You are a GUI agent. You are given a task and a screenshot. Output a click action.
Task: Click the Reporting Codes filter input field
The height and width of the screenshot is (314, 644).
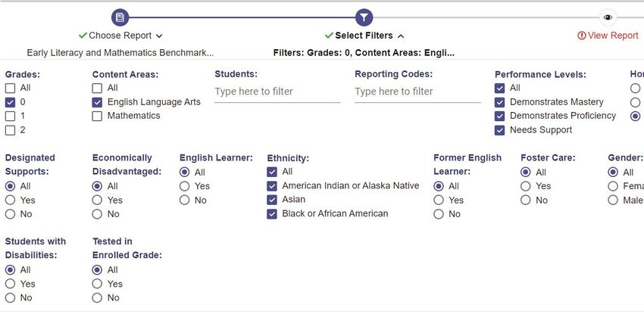[x=417, y=92]
